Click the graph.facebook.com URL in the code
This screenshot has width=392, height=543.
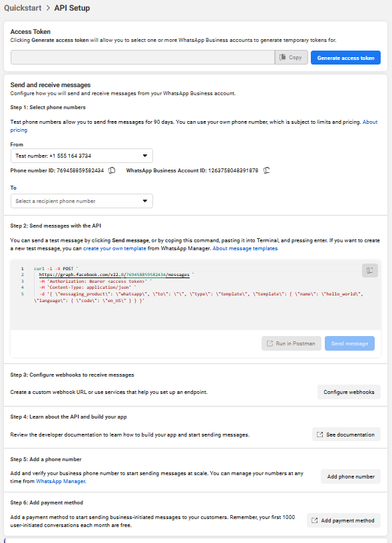[x=114, y=275]
